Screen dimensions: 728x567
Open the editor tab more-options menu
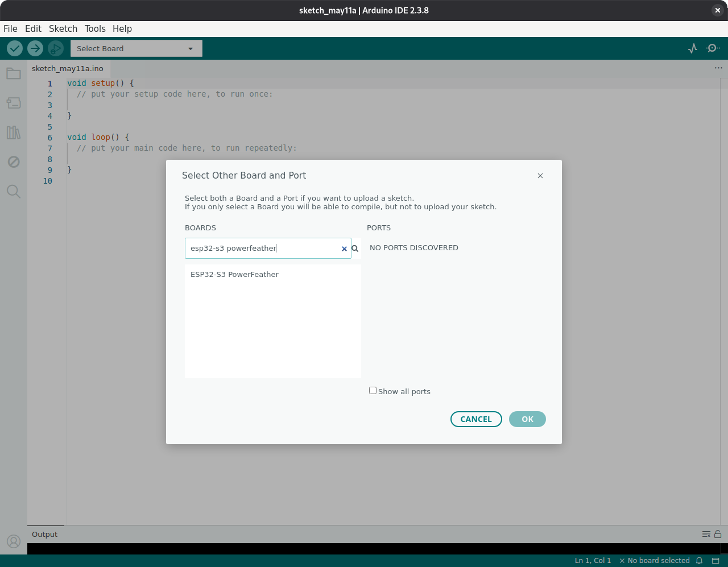coord(718,68)
